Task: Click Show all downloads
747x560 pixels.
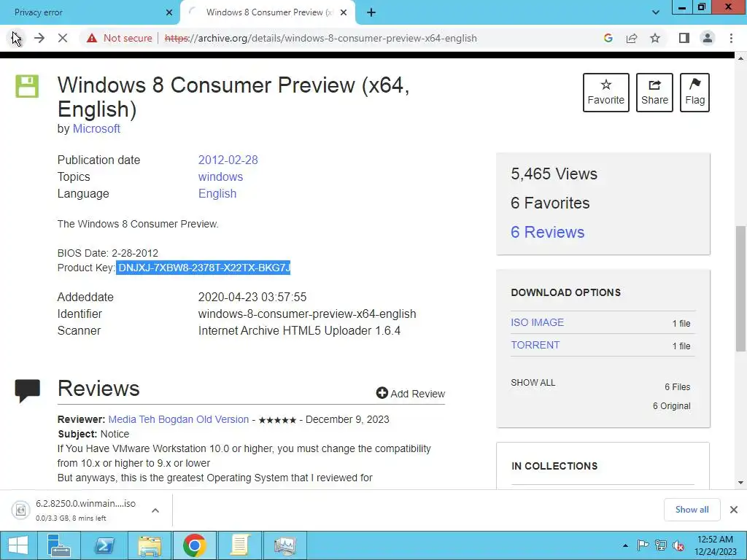Action: (692, 510)
